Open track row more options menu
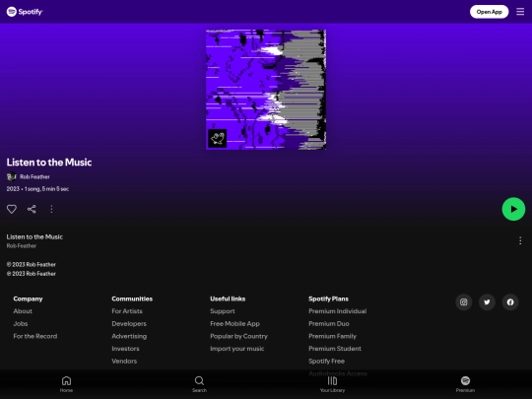This screenshot has width=532, height=399. click(x=520, y=240)
